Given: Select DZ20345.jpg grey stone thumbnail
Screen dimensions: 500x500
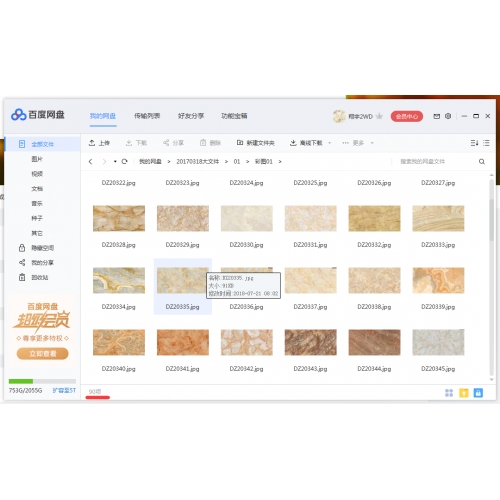Looking at the screenshot, I should (438, 342).
